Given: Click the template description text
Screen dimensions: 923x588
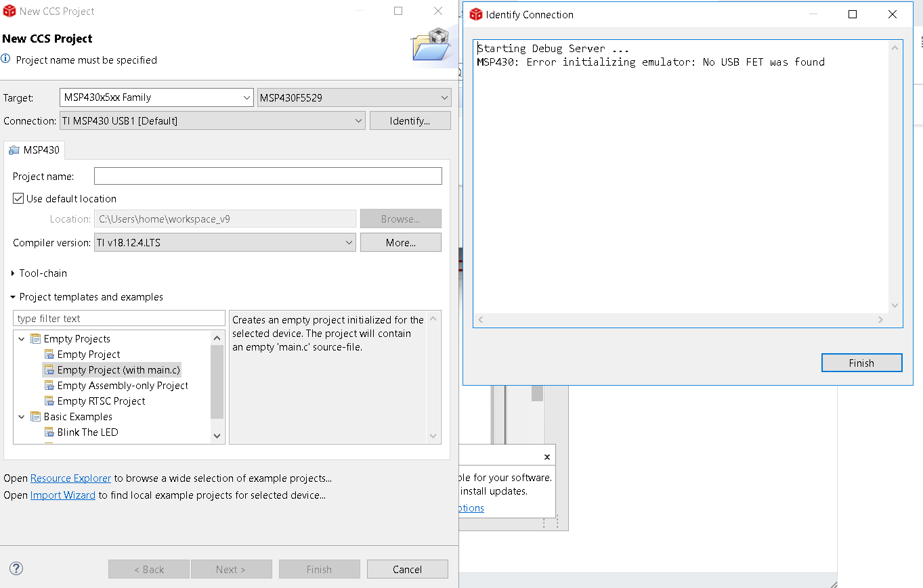Looking at the screenshot, I should coord(328,334).
